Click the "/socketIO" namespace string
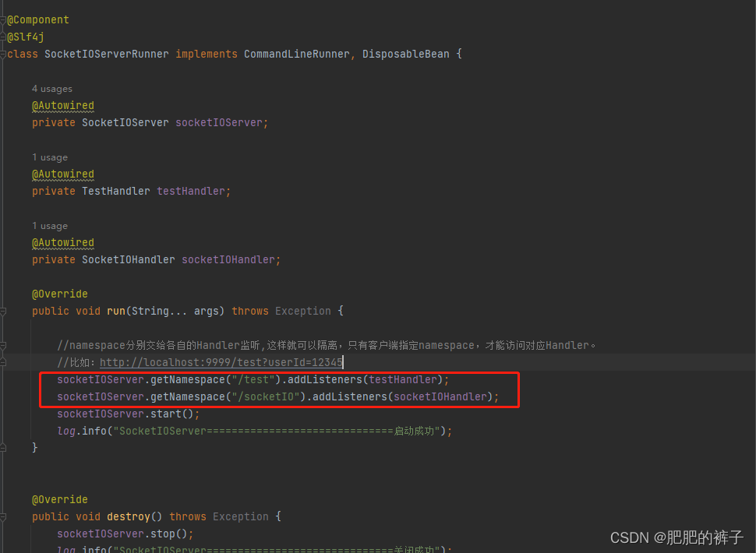 [x=269, y=397]
